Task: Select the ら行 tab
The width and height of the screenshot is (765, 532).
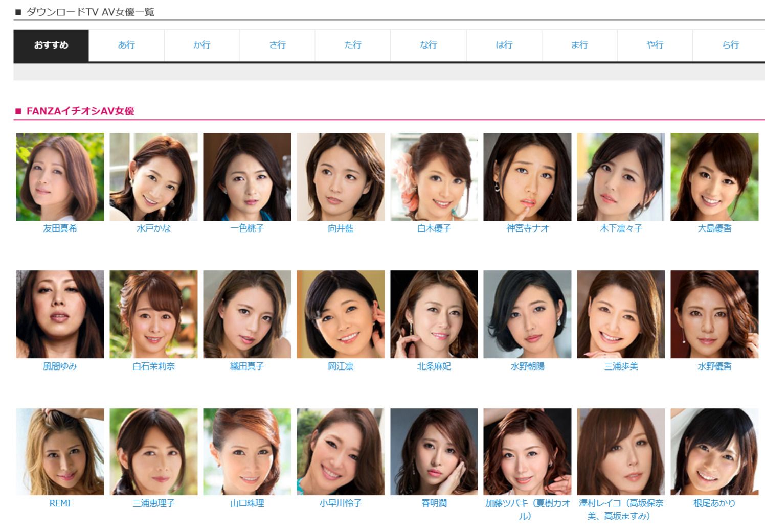Action: [730, 45]
